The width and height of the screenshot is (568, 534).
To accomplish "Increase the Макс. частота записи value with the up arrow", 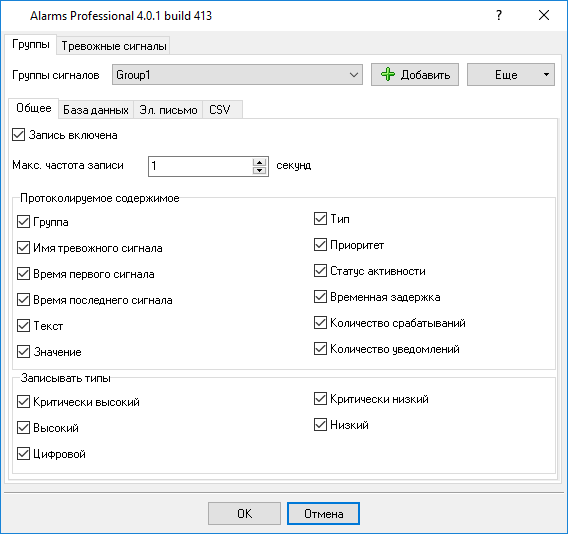I will point(259,162).
